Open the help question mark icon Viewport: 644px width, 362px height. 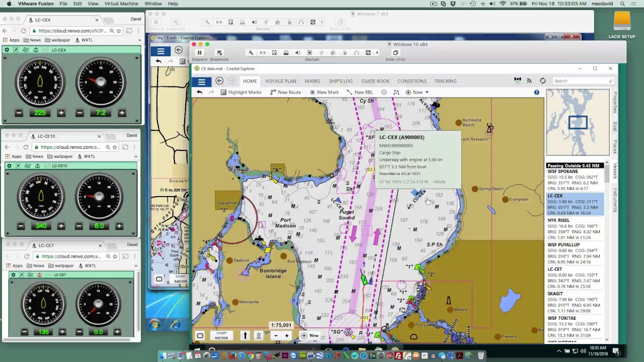(x=536, y=93)
